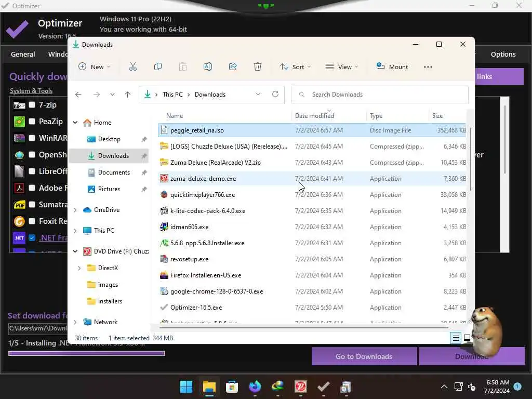Click the 7-zip icon in Optimizer list
The image size is (532, 399).
pyautogui.click(x=19, y=105)
